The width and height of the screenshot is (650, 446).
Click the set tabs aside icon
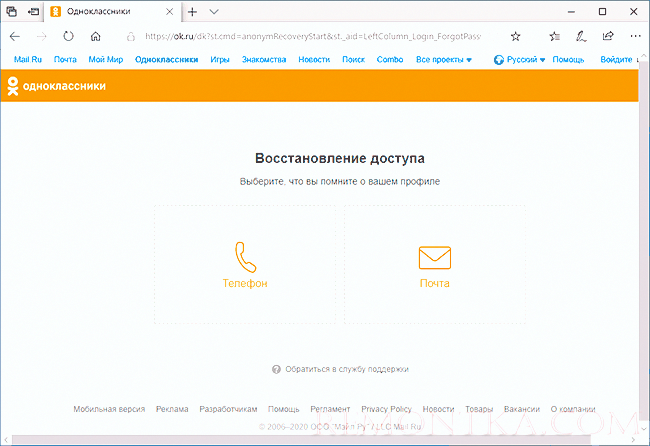point(34,12)
